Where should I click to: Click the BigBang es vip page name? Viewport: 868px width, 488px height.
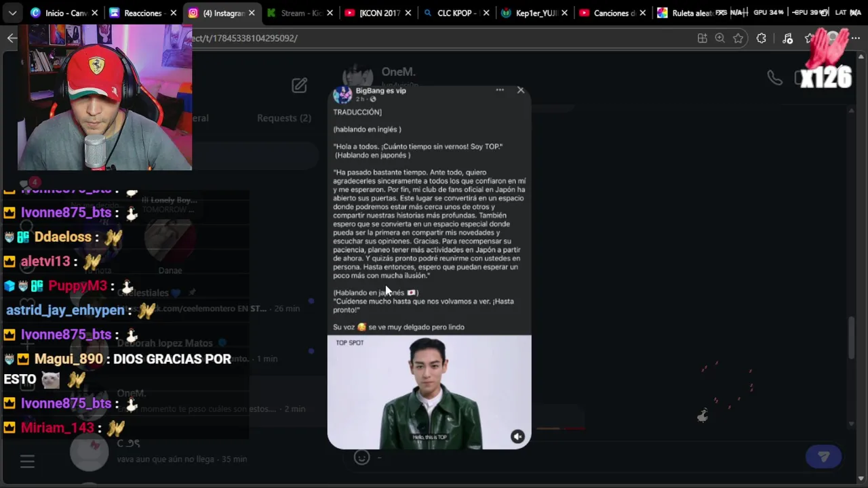381,91
